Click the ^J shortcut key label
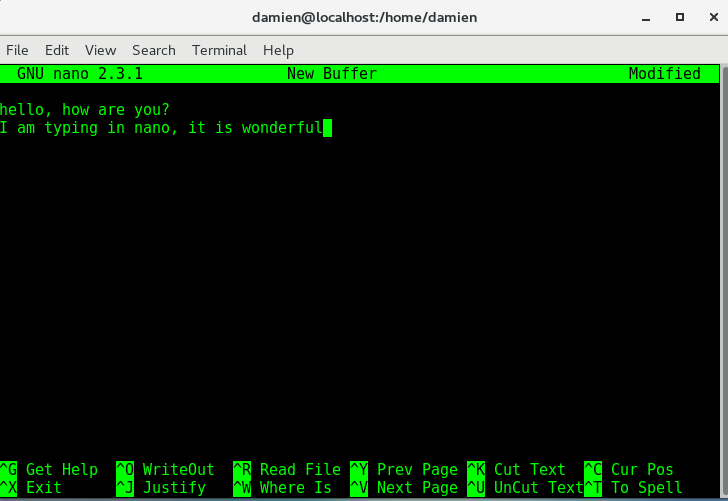This screenshot has height=501, width=728. tap(125, 488)
